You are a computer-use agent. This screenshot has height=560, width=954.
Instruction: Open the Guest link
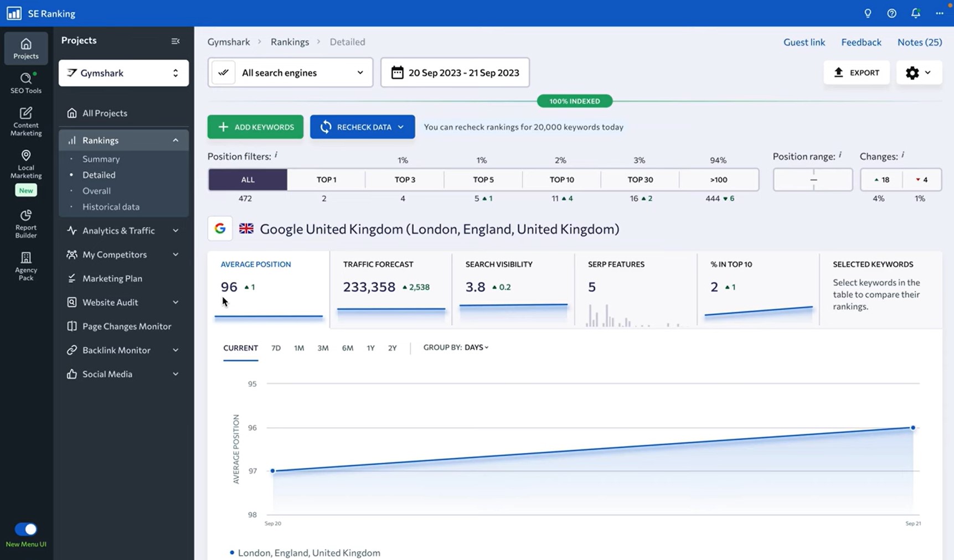coord(804,42)
